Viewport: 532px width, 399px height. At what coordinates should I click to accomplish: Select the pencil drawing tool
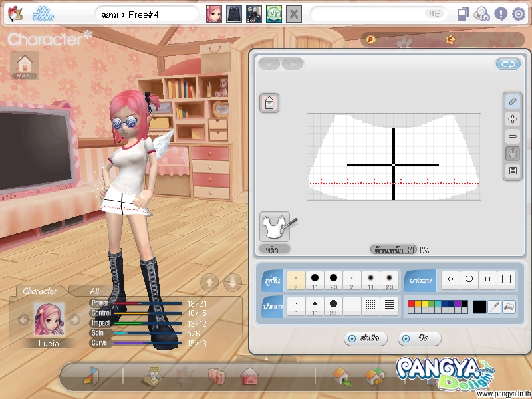point(513,102)
